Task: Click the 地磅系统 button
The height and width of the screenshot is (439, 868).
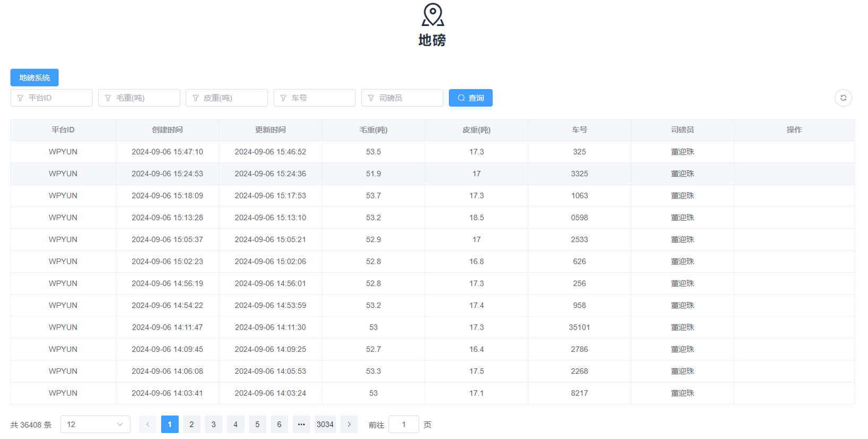Action: point(34,78)
